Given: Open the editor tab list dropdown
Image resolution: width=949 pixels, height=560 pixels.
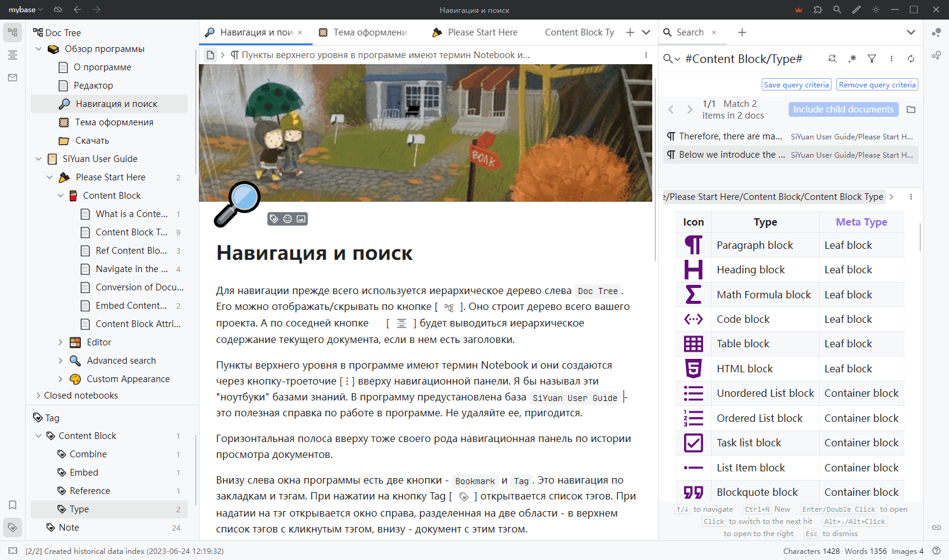Looking at the screenshot, I should 646,32.
